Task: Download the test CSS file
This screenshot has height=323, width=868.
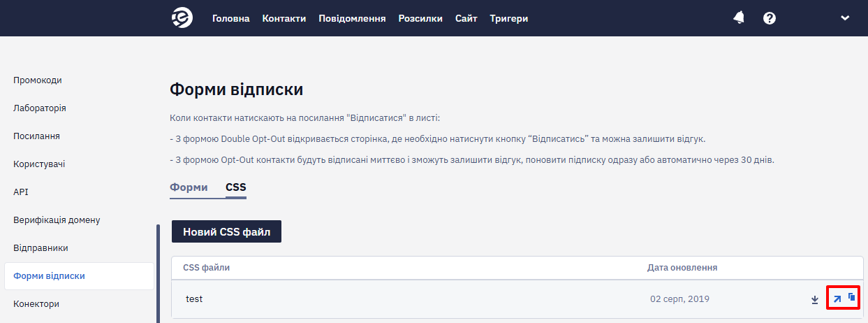Action: pyautogui.click(x=814, y=300)
